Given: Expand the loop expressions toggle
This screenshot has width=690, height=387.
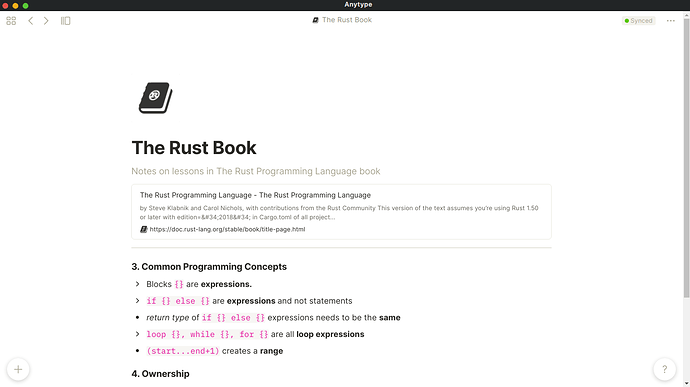Looking at the screenshot, I should coord(137,334).
